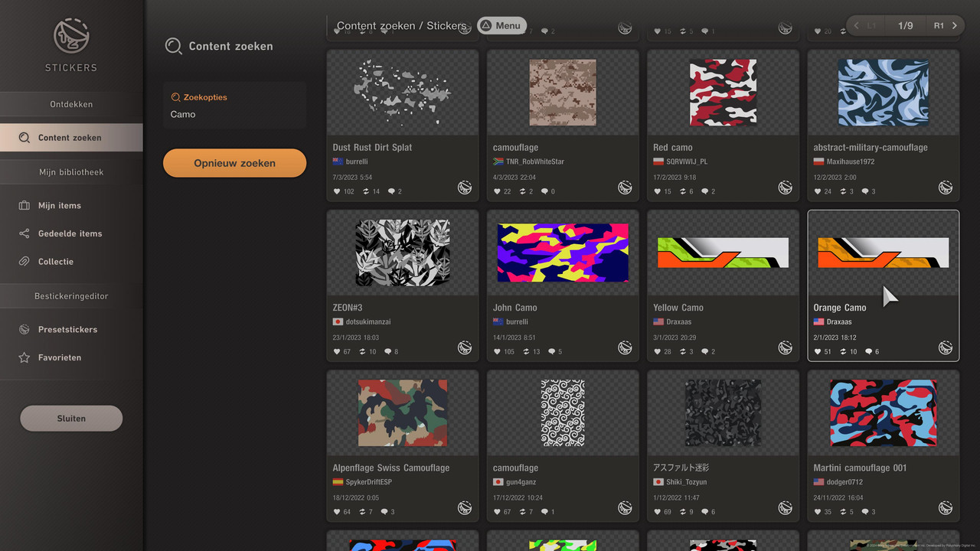This screenshot has width=980, height=551.
Task: Click author name SQRVIWIJ_PL
Action: tap(687, 162)
